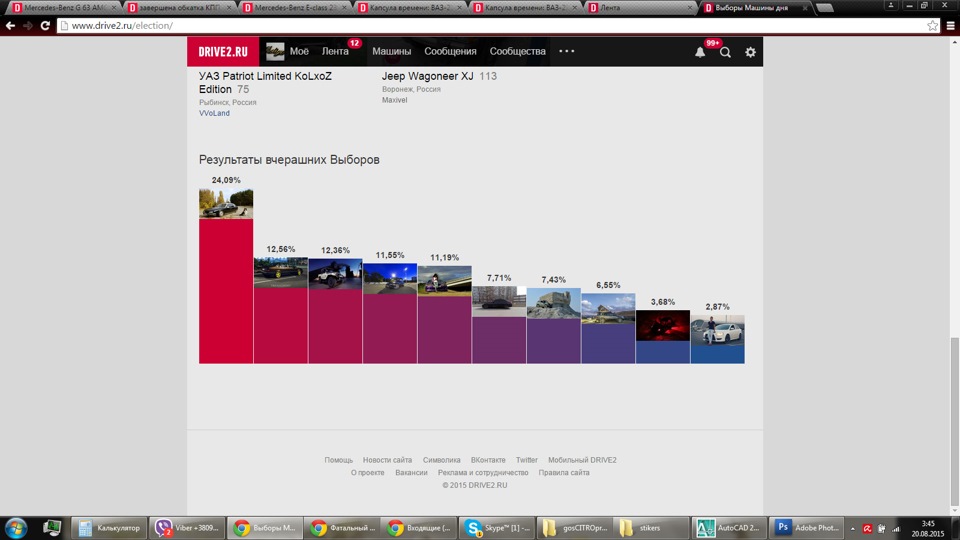This screenshot has width=960, height=540.
Task: Open the Windows Start button
Action: tap(16, 528)
